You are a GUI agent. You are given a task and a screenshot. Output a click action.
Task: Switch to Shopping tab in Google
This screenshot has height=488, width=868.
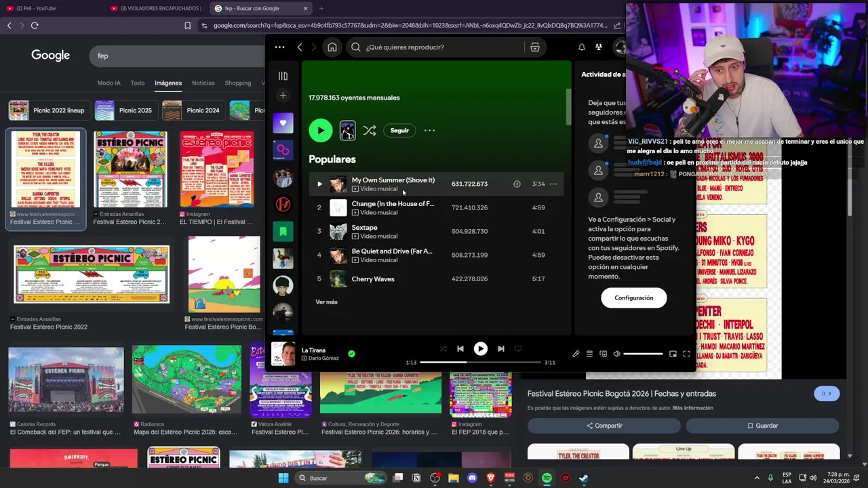coord(237,83)
